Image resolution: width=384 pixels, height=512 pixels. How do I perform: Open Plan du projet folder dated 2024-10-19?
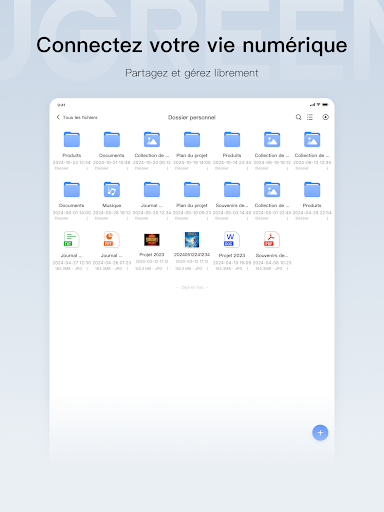[x=192, y=140]
